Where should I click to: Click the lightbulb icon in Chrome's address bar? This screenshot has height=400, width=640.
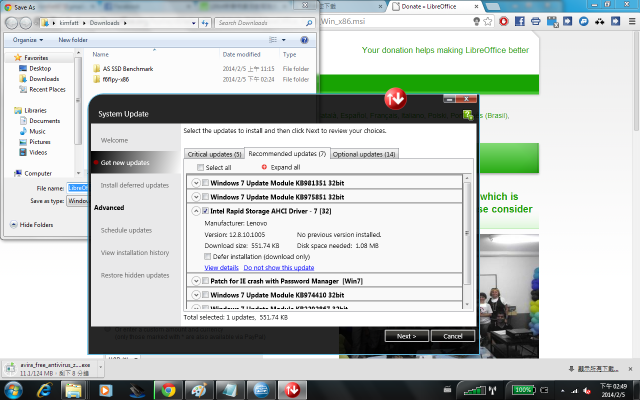pyautogui.click(x=476, y=21)
